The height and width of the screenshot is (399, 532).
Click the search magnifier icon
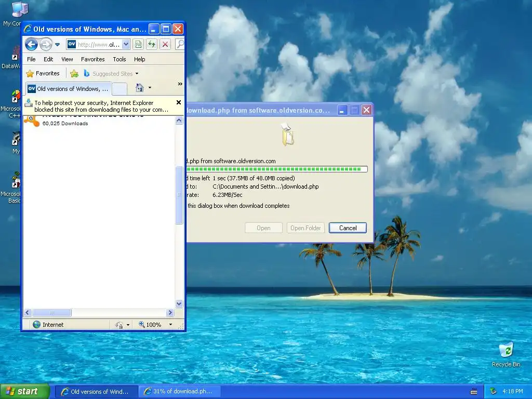pos(180,45)
